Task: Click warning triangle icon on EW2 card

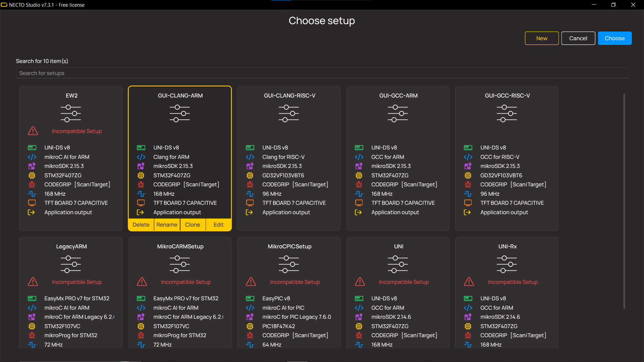Action: (x=33, y=131)
